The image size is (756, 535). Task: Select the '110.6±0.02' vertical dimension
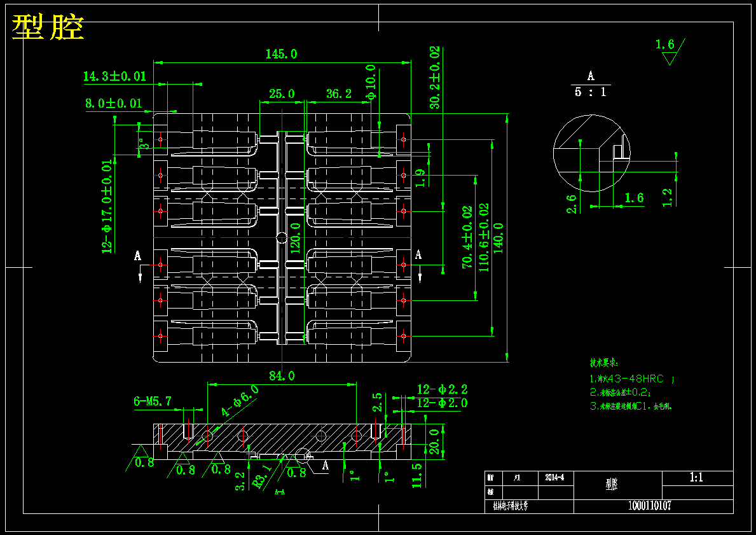click(x=484, y=237)
